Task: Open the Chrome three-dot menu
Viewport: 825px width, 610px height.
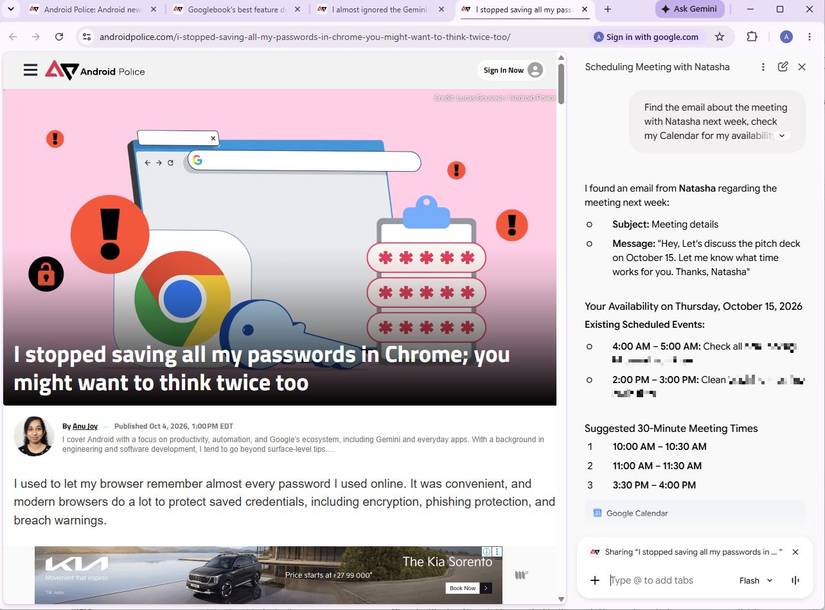Action: [x=809, y=37]
